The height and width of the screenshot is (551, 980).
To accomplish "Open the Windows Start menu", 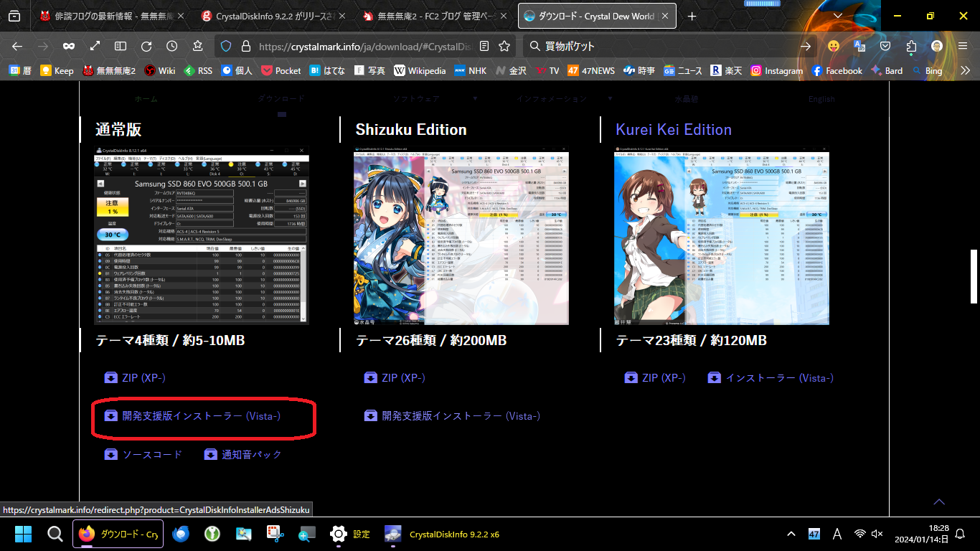I will [x=24, y=534].
